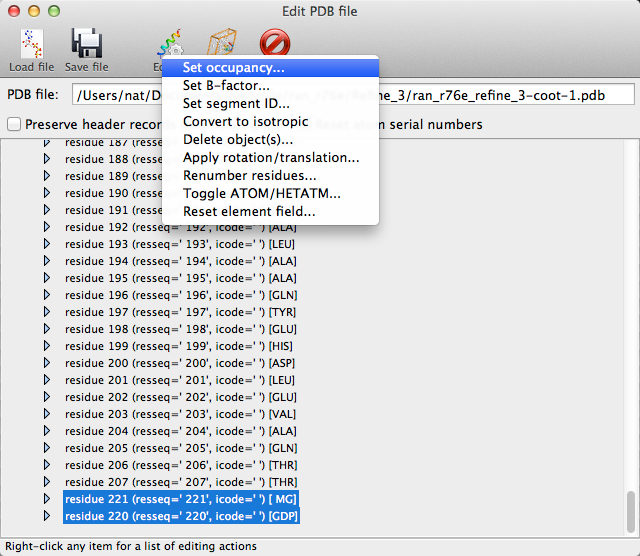Click Reset element field option
640x556 pixels.
249,212
